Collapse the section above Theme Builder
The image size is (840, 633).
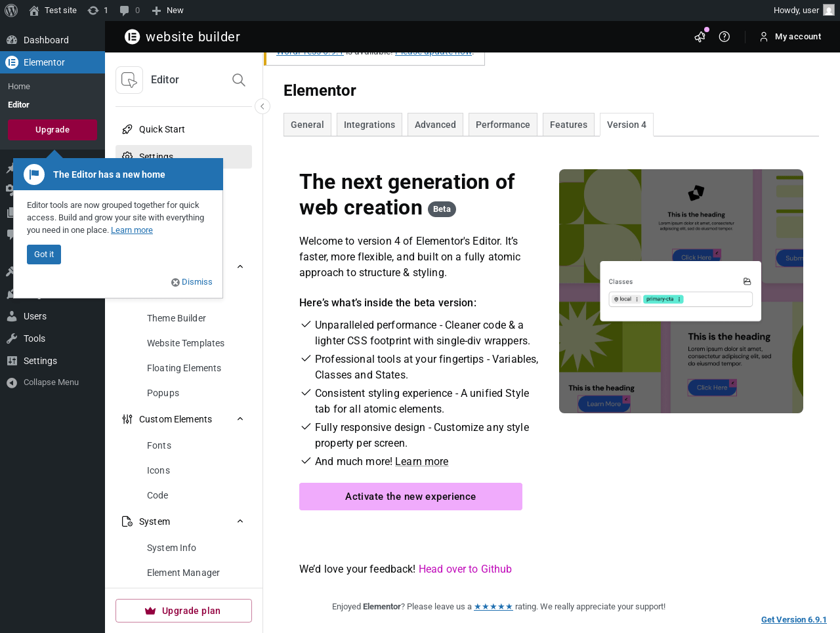click(x=240, y=267)
